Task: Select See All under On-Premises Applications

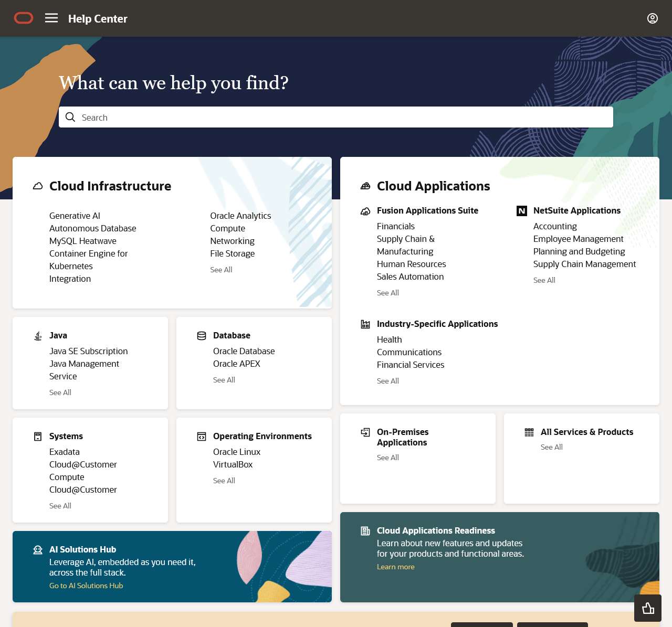Action: 388,458
